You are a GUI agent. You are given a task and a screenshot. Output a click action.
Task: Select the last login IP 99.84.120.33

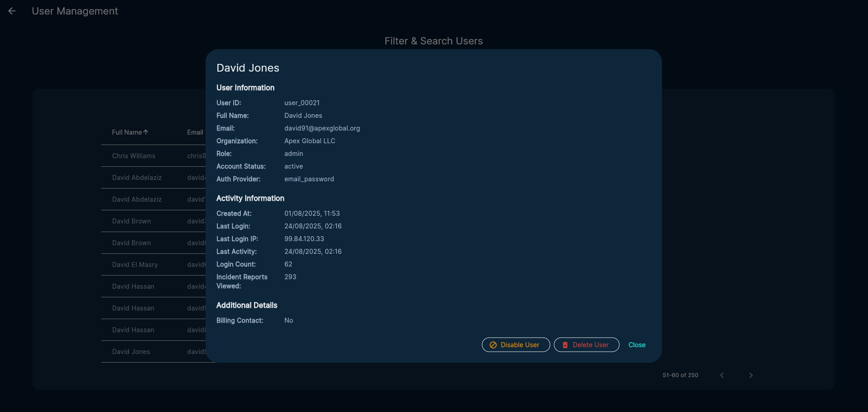(x=304, y=239)
